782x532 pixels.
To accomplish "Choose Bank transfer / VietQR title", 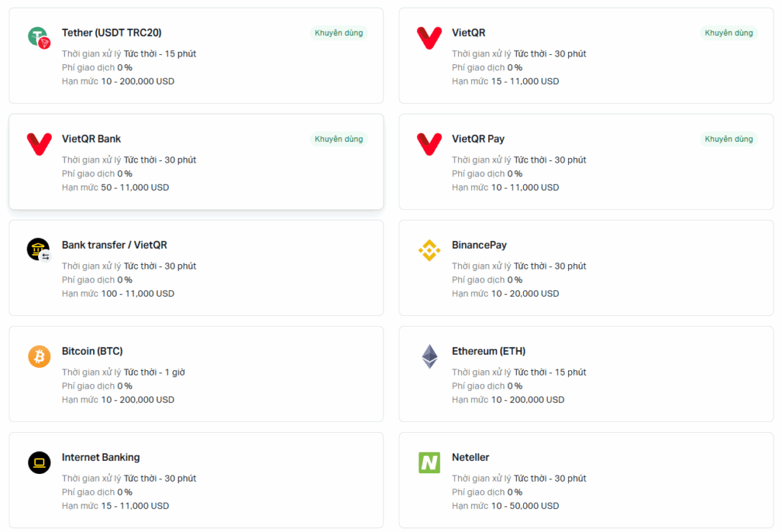I will tap(115, 245).
